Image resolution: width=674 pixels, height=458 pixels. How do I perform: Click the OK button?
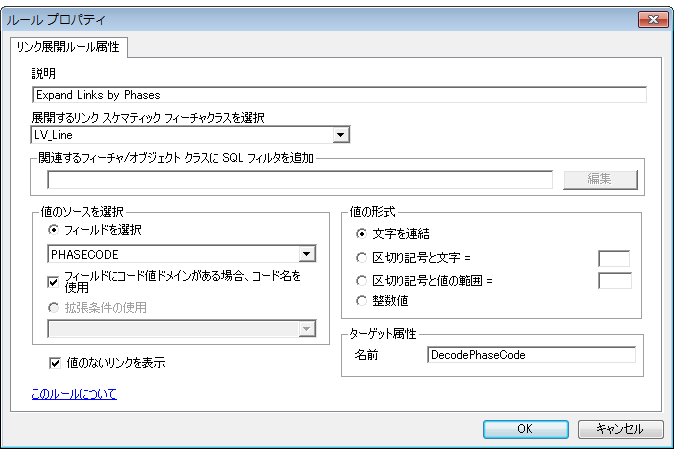pyautogui.click(x=525, y=429)
